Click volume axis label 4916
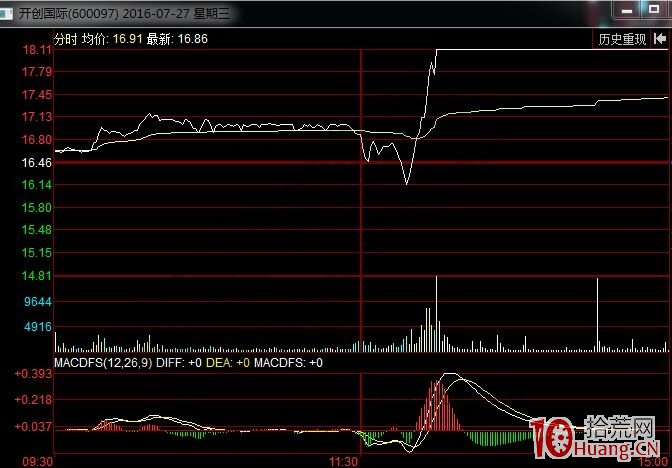This screenshot has width=672, height=468. [38, 327]
